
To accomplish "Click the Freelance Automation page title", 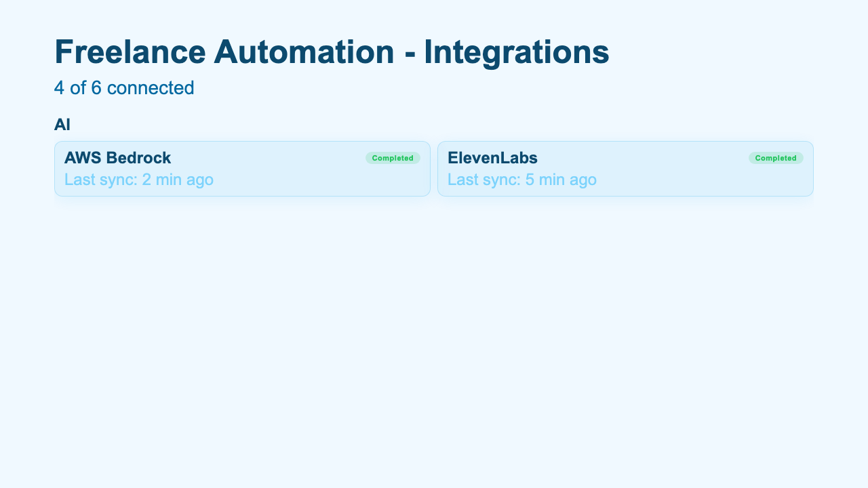I will 332,52.
